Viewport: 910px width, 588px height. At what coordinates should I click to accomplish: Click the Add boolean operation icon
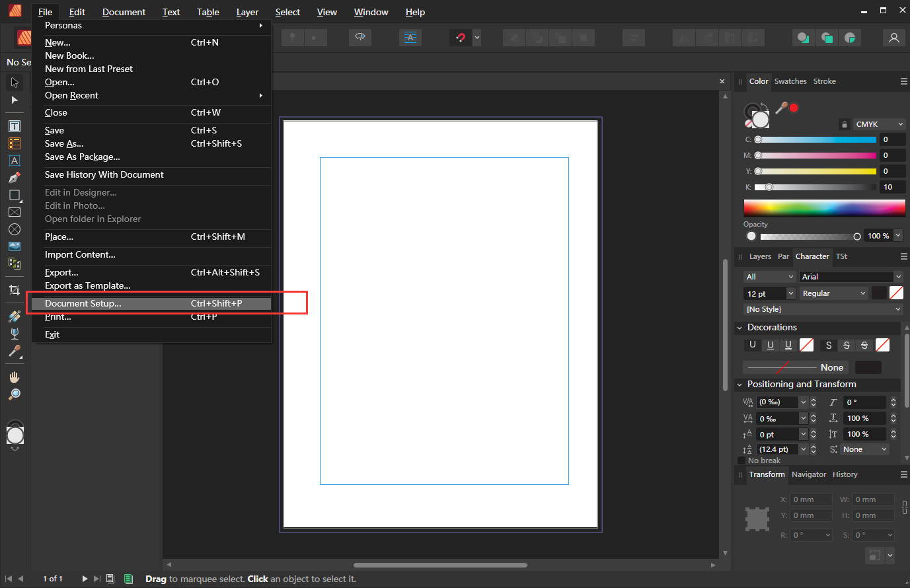[x=803, y=38]
